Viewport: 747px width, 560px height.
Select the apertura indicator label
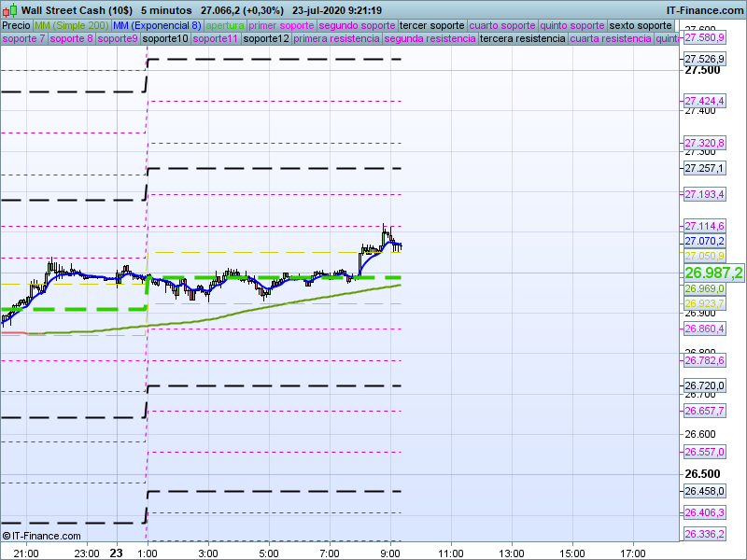[225, 25]
